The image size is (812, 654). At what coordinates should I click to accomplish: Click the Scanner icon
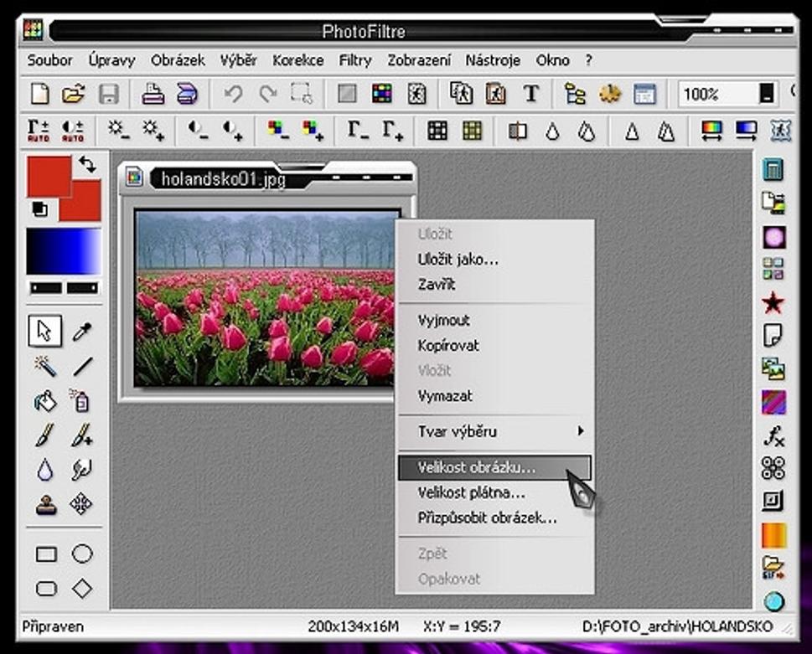point(187,94)
